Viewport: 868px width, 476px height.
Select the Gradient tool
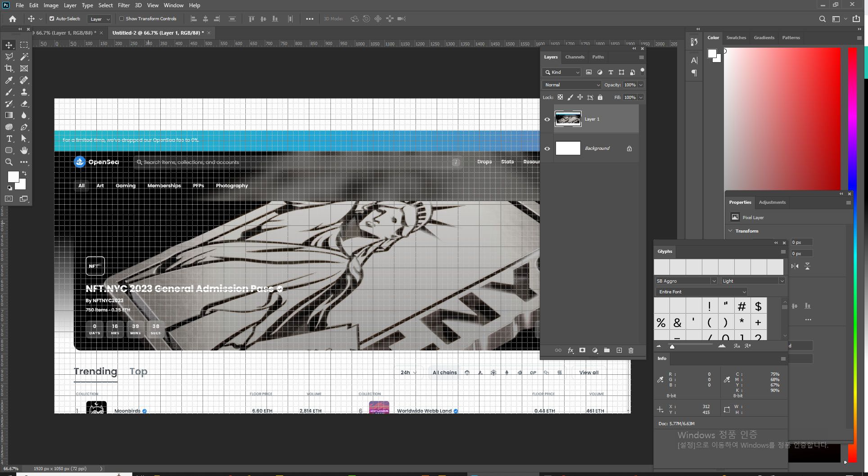point(9,115)
